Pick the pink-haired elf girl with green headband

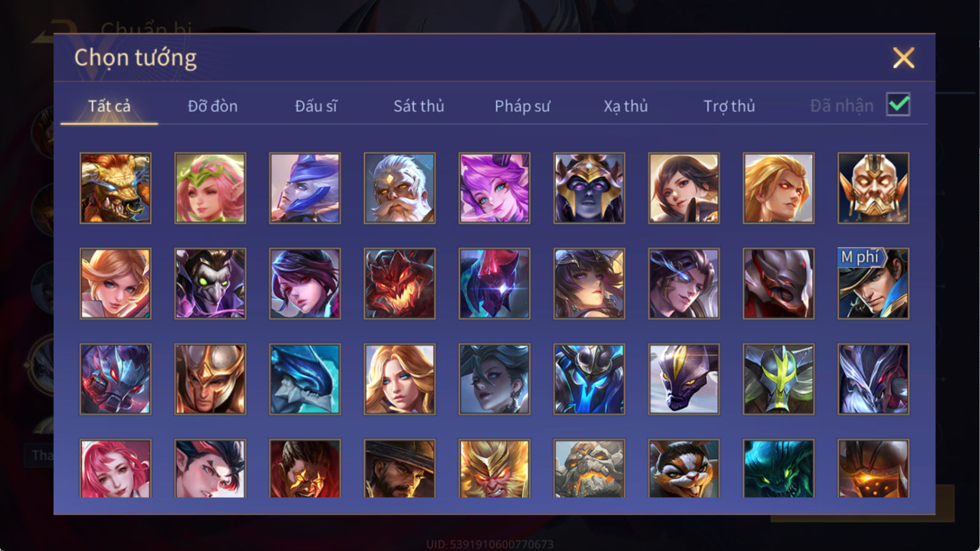tap(210, 188)
